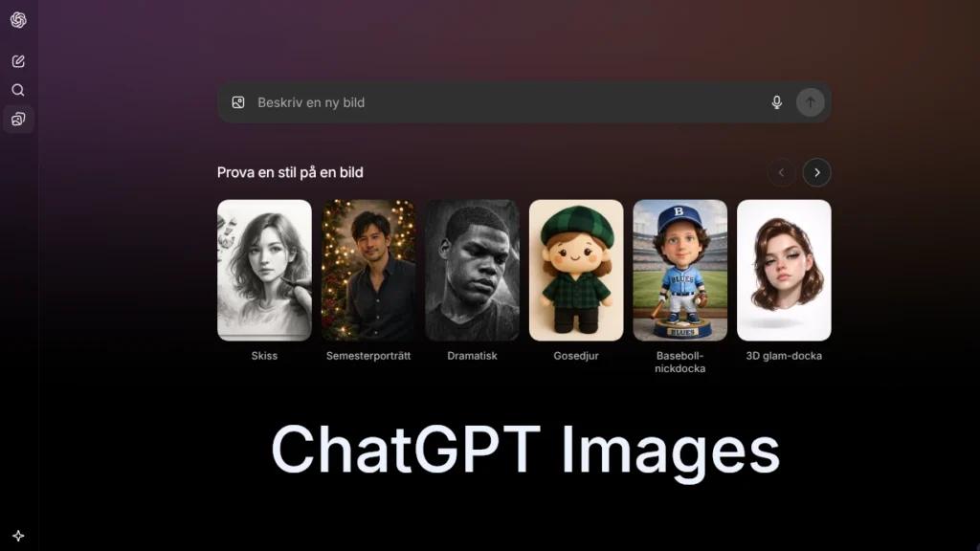The image size is (980, 551).
Task: Click the ChatGPT logo at the top
Action: [x=18, y=19]
